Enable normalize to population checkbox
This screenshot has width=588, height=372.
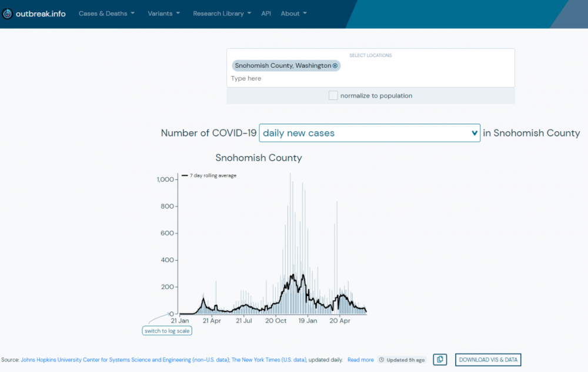coord(333,95)
